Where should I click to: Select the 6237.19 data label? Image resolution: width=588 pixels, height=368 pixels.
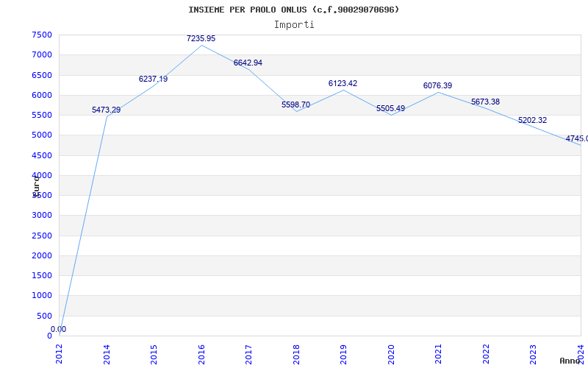click(x=153, y=79)
